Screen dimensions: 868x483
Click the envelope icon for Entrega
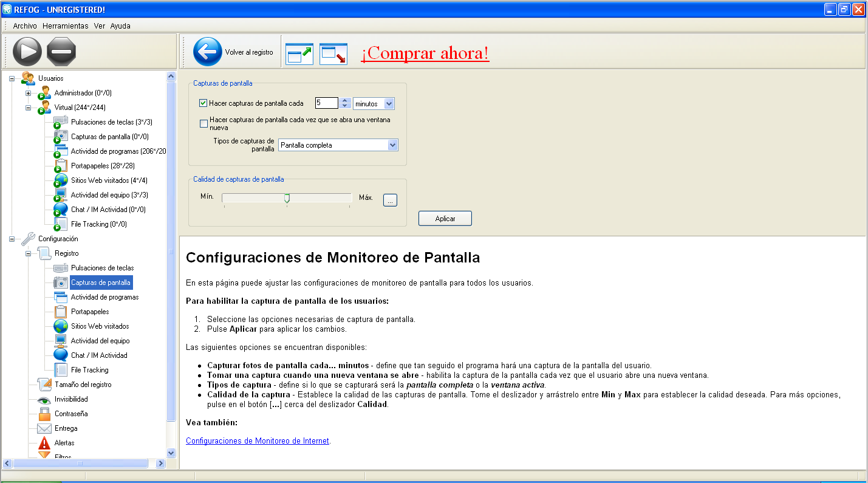click(x=44, y=428)
